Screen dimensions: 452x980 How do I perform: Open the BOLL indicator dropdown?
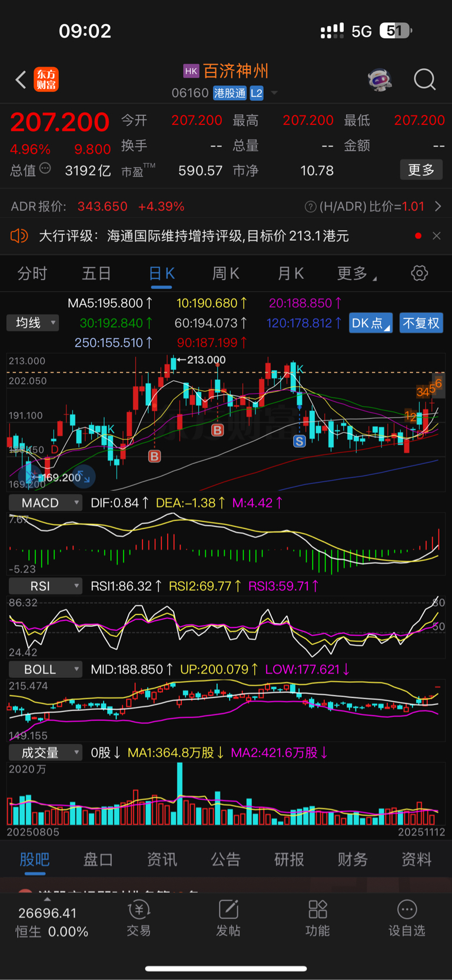[x=45, y=669]
